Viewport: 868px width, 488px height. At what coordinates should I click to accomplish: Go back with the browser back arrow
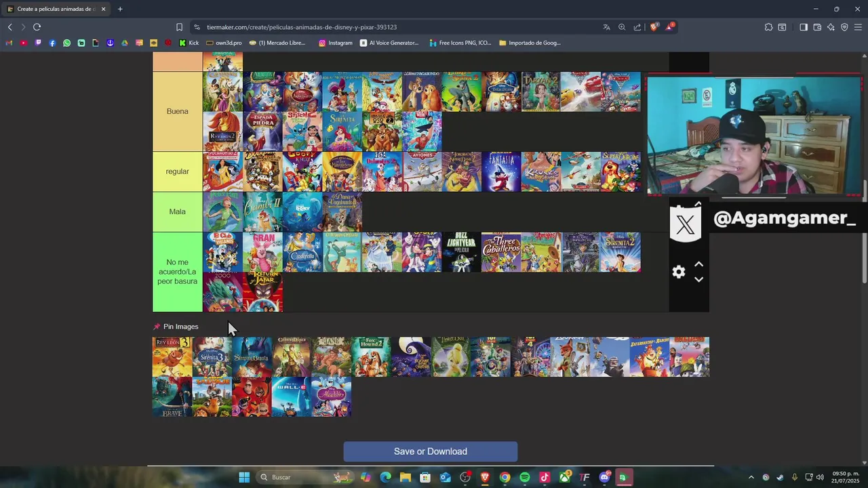9,27
